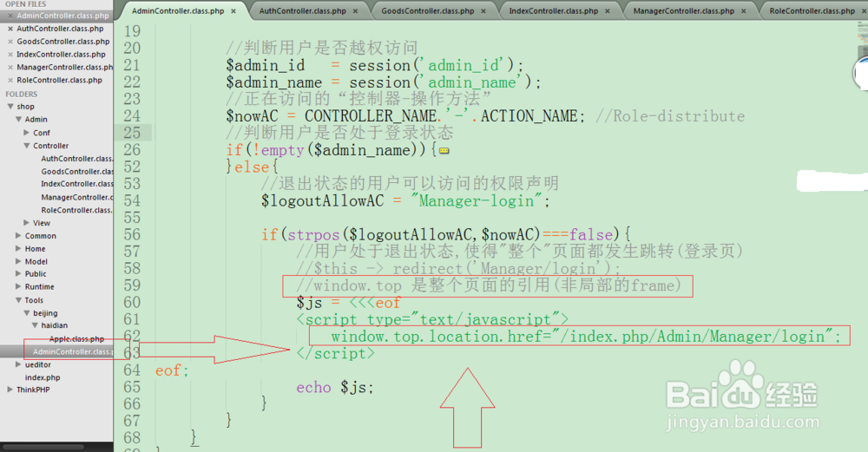Close IndexController.class.php in the Open Files list
This screenshot has height=452, width=868.
[10, 55]
